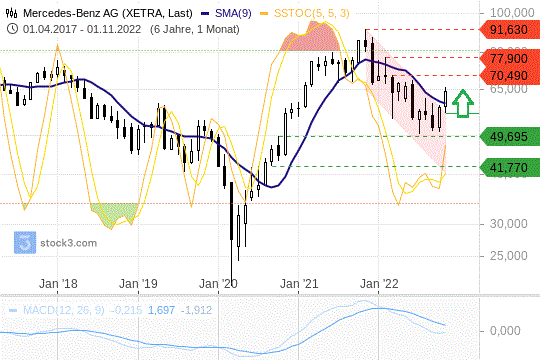Click the MACD value 1,697
The width and height of the screenshot is (540, 360).
162,310
